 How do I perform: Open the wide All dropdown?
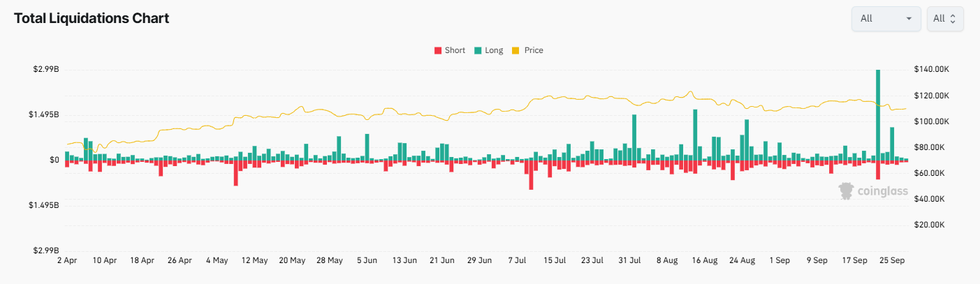886,19
